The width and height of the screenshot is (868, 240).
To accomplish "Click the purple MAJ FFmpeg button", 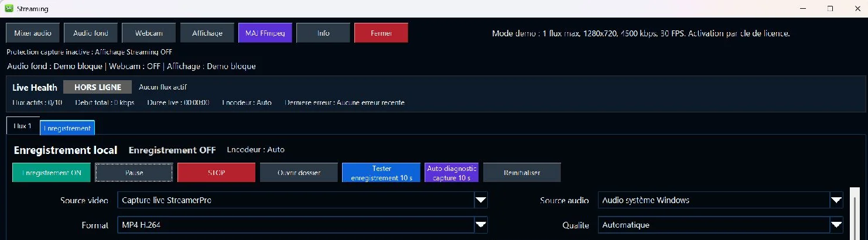I will pos(265,33).
